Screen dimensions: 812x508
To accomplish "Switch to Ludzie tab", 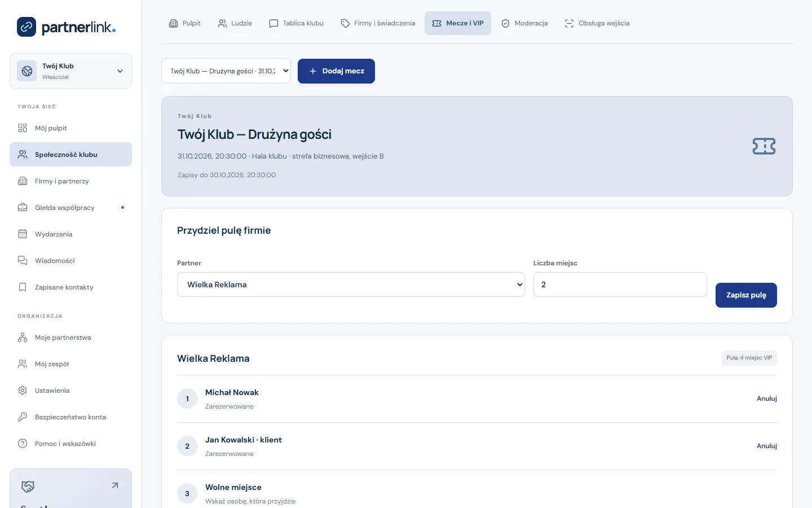I will tap(235, 23).
